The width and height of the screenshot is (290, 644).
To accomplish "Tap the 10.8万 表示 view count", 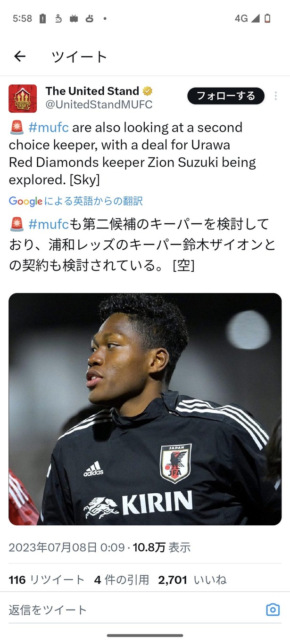I will click(161, 547).
